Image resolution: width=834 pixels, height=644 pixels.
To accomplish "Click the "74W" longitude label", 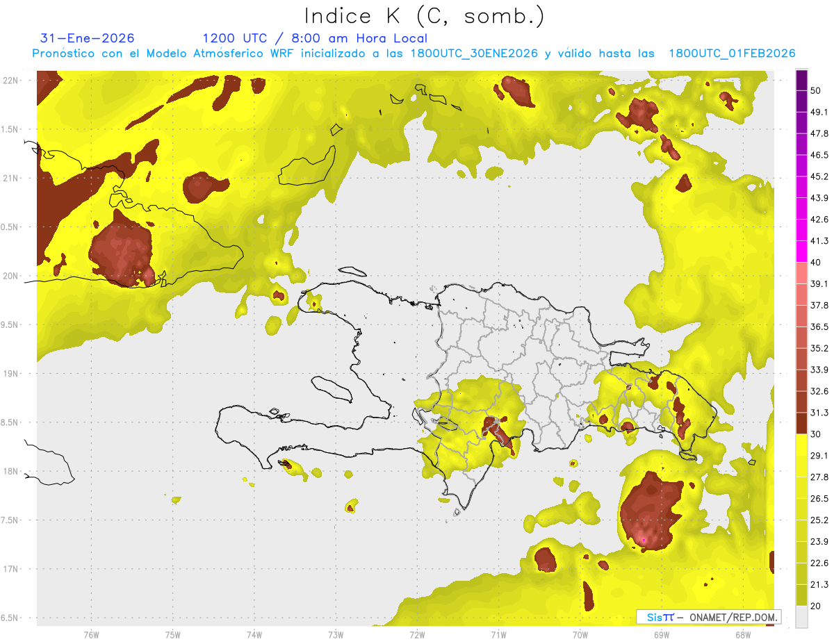I will pos(254,634).
